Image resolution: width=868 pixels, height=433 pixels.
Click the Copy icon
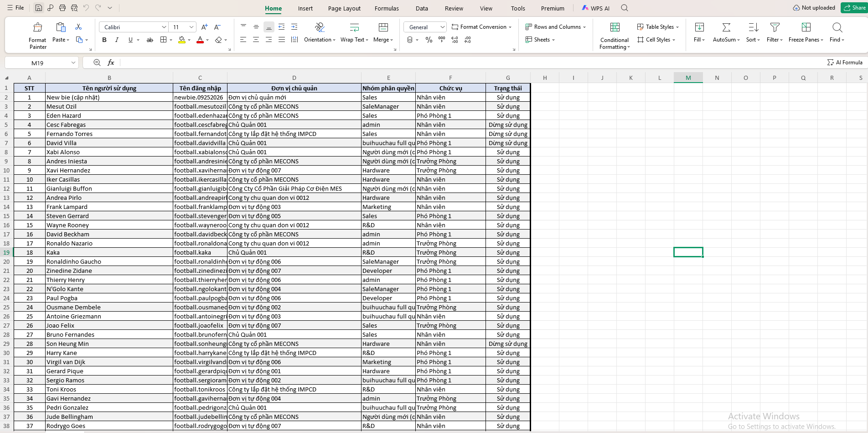point(79,40)
